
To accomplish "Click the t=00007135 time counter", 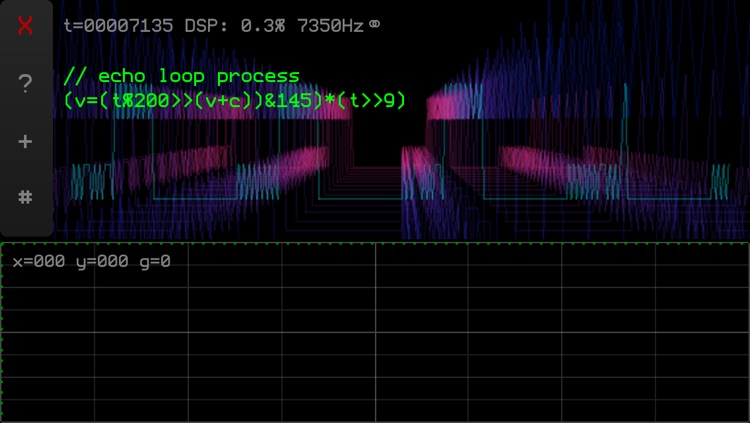I will [x=118, y=25].
